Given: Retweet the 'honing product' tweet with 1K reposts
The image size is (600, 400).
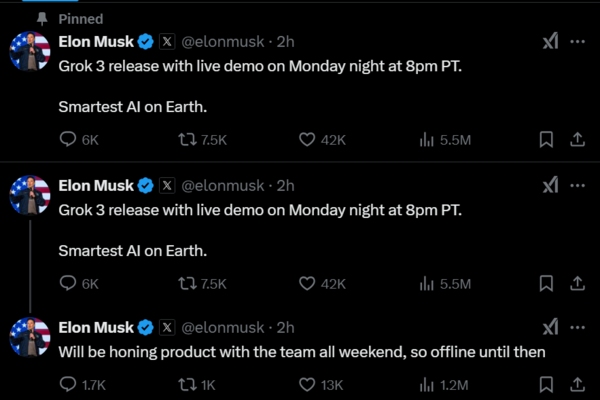Looking at the screenshot, I should coord(186,384).
